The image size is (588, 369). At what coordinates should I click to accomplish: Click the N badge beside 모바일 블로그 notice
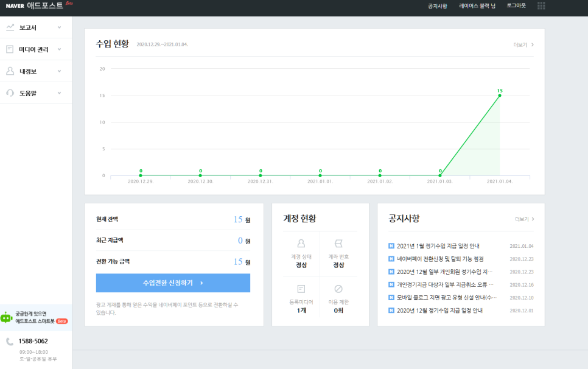click(x=391, y=297)
